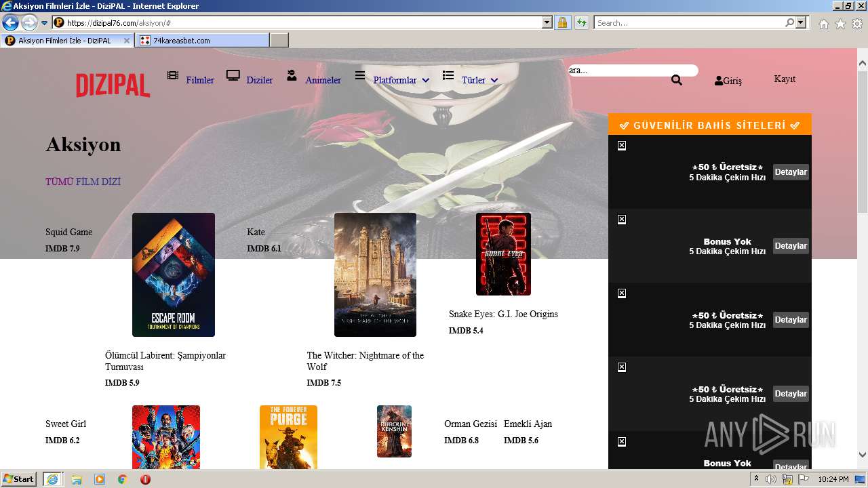Open the Snake Eyes poster
The image size is (868, 488).
tap(503, 254)
